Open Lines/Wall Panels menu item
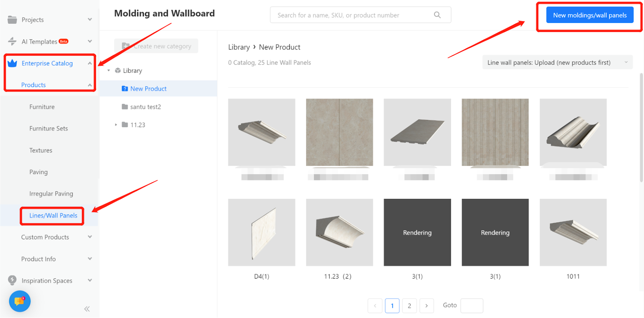Image resolution: width=644 pixels, height=318 pixels. 53,215
